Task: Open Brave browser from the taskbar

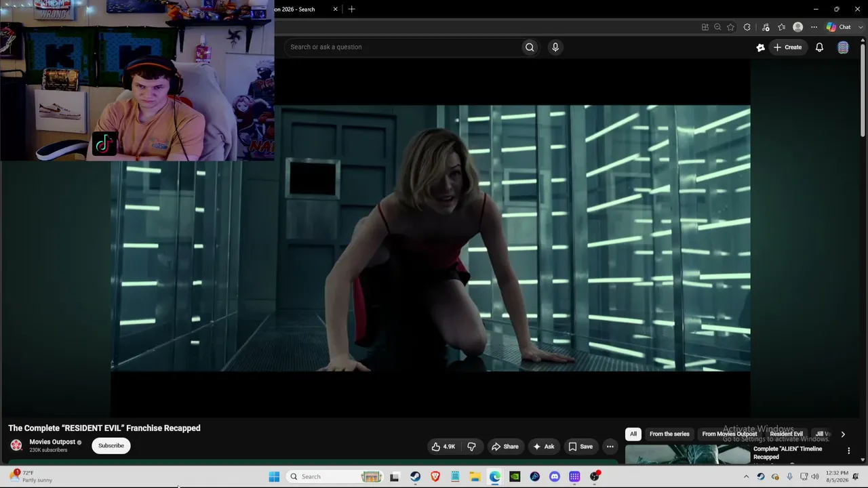Action: [435, 476]
